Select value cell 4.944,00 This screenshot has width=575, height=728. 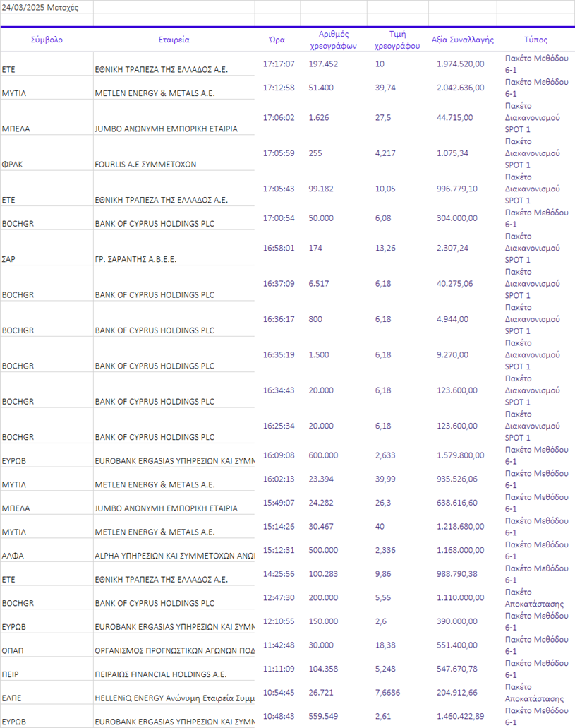point(452,319)
